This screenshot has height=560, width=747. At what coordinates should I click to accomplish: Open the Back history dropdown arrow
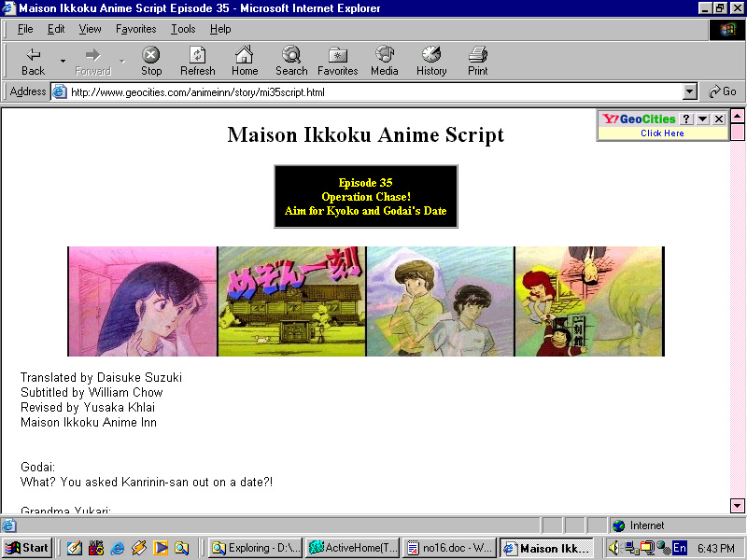(63, 62)
